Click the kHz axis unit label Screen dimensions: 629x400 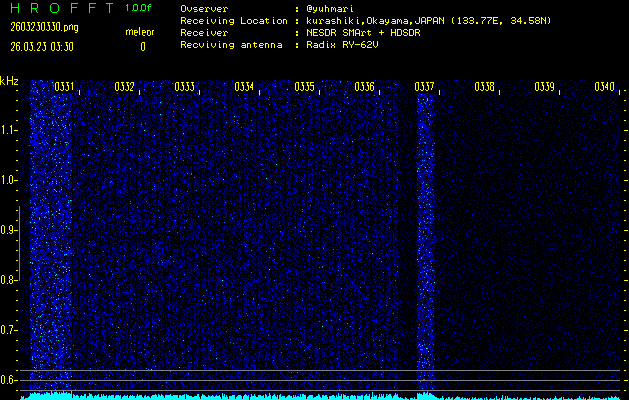[9, 81]
